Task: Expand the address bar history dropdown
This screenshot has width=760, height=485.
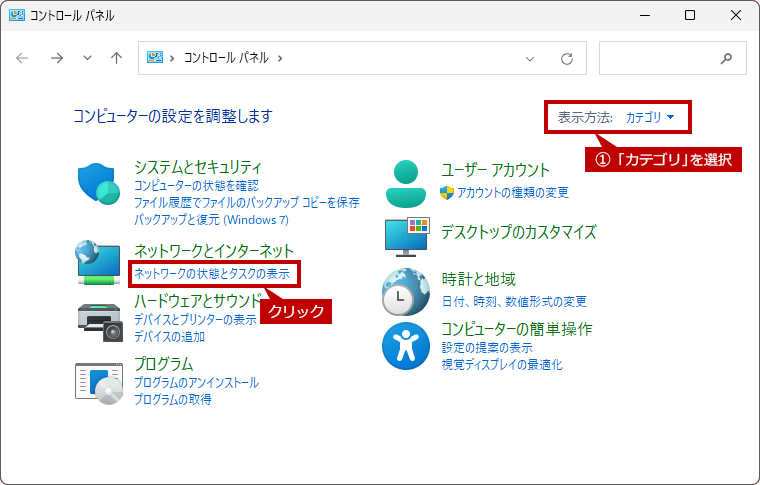Action: 530,59
